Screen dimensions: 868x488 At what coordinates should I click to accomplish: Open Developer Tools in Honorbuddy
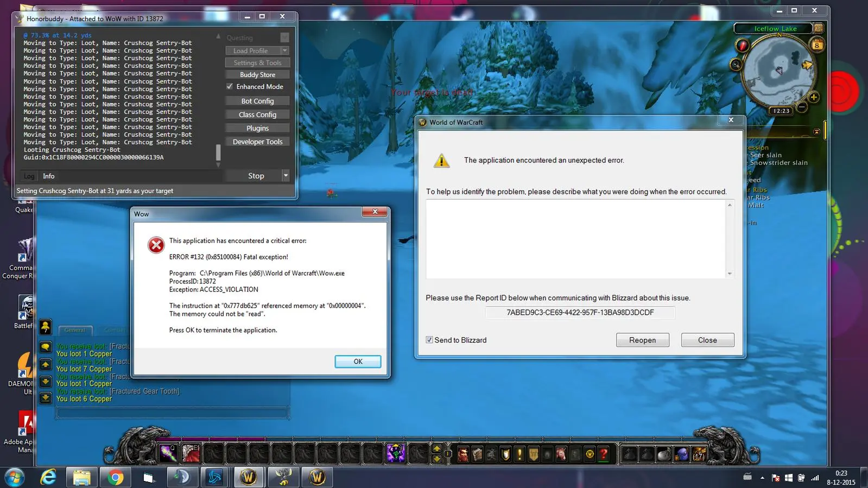257,142
